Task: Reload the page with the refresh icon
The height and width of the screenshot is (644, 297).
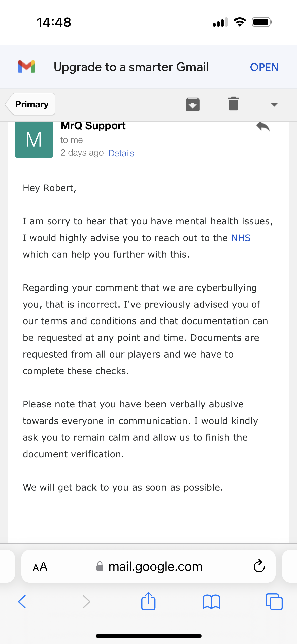Action: 259,566
